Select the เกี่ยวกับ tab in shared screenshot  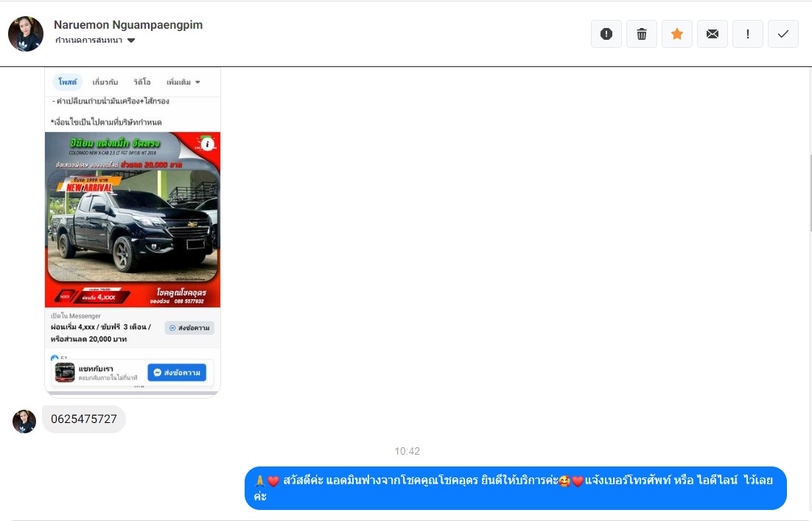coord(105,82)
